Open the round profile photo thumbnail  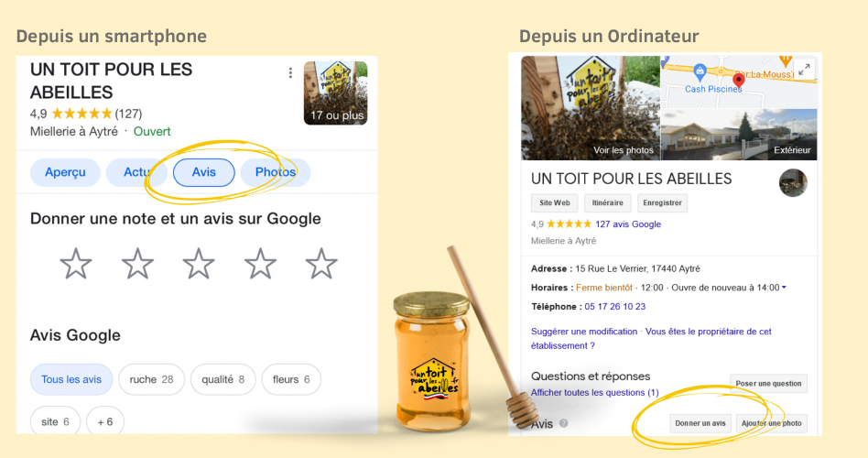coord(793,183)
